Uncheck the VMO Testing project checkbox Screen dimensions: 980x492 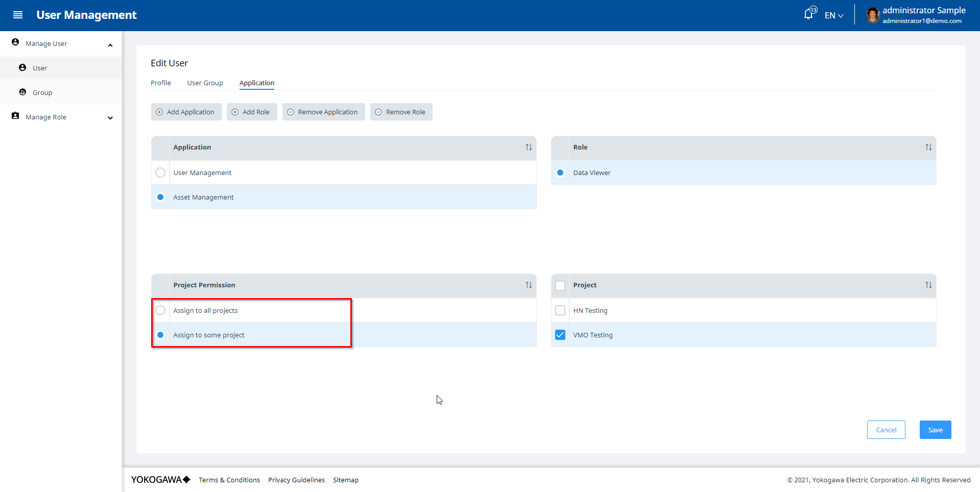(x=560, y=335)
